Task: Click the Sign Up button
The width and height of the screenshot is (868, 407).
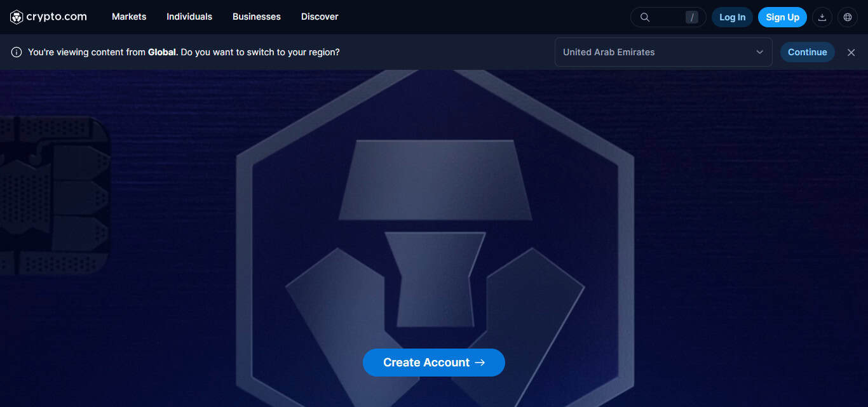Action: pos(782,17)
